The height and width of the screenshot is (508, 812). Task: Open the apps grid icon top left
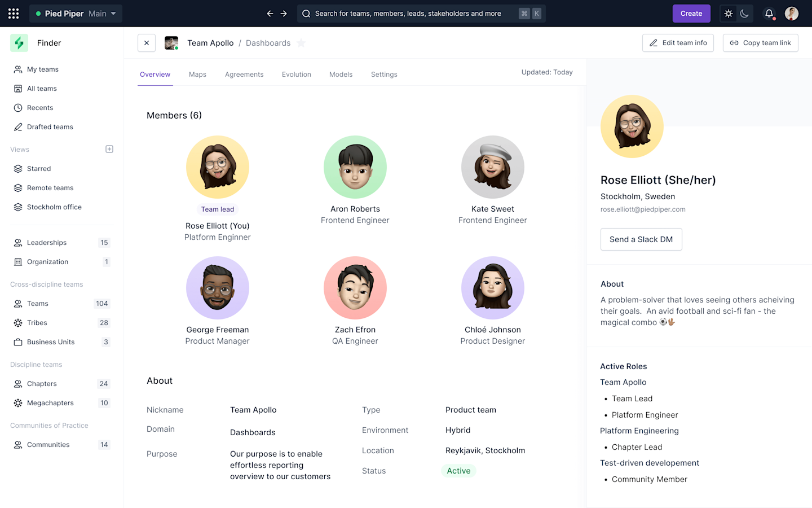[x=13, y=13]
